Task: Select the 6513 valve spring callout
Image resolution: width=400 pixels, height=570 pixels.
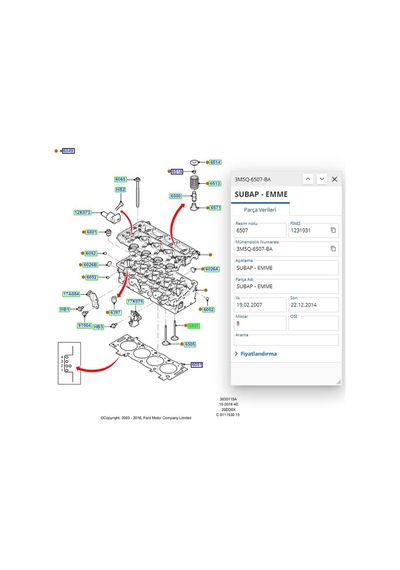Action: click(215, 183)
